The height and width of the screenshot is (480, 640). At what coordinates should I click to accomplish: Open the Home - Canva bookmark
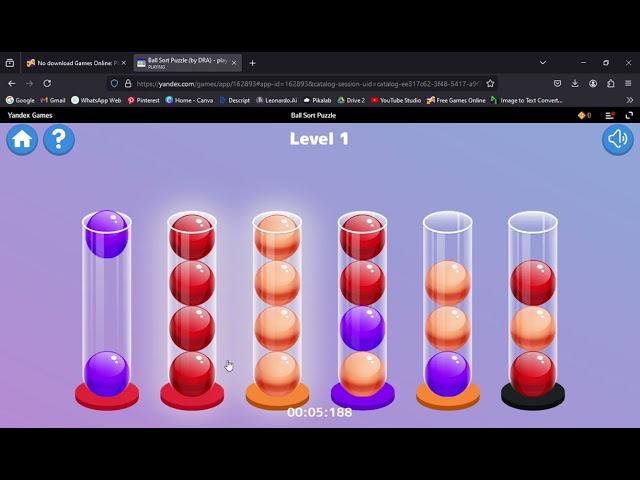tap(189, 100)
